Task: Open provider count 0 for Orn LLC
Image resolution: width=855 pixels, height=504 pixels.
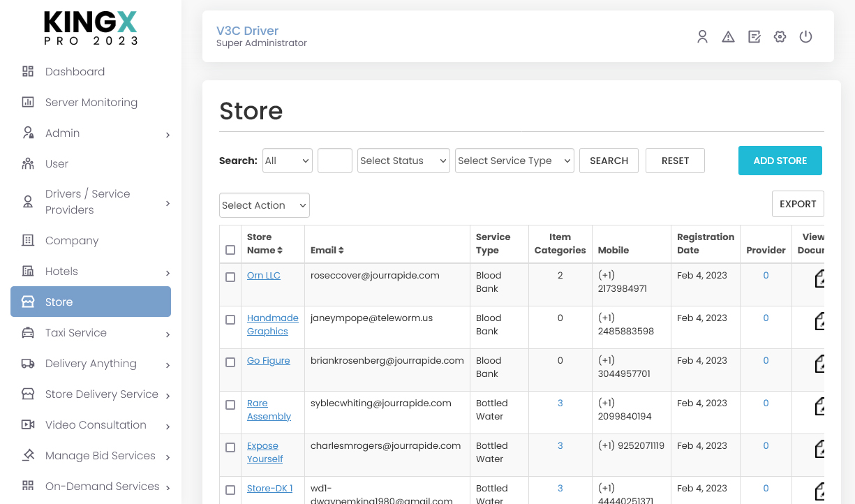Action: [766, 275]
